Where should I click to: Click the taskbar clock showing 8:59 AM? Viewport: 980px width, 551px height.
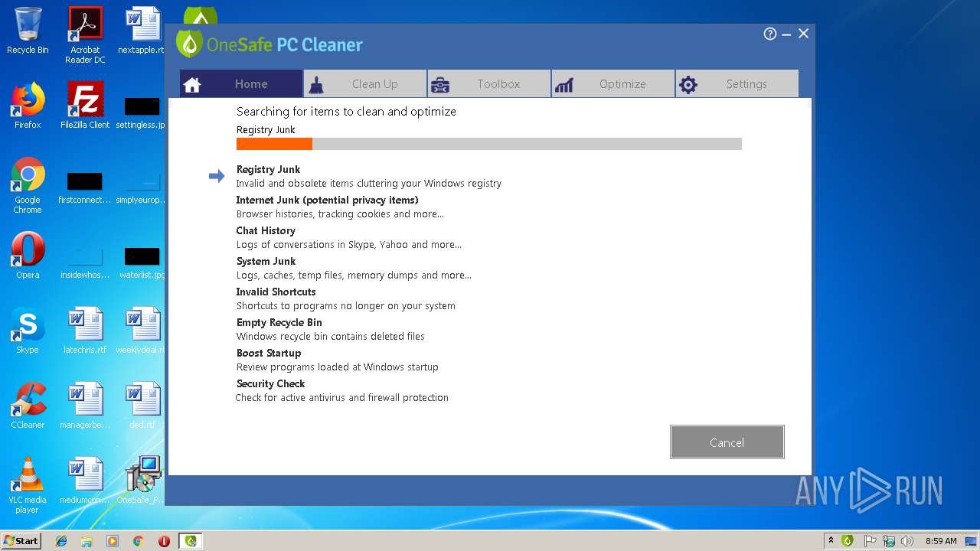click(941, 541)
